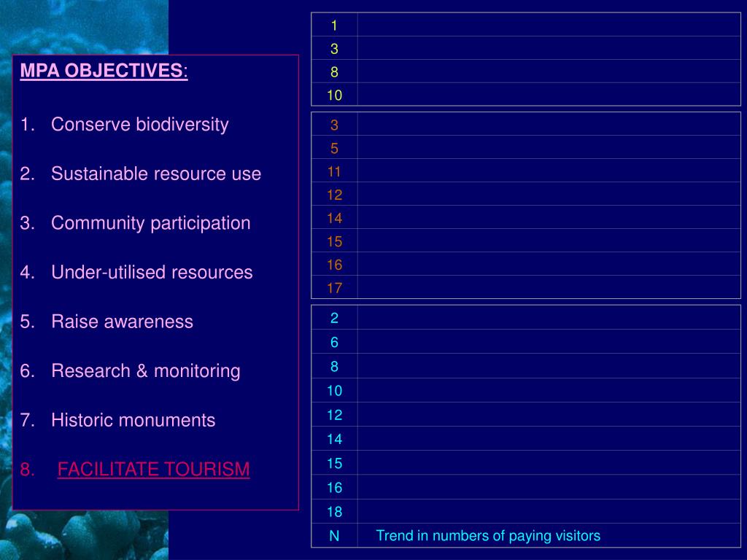
Task: Click the yellow '10' table cell
Action: click(334, 95)
